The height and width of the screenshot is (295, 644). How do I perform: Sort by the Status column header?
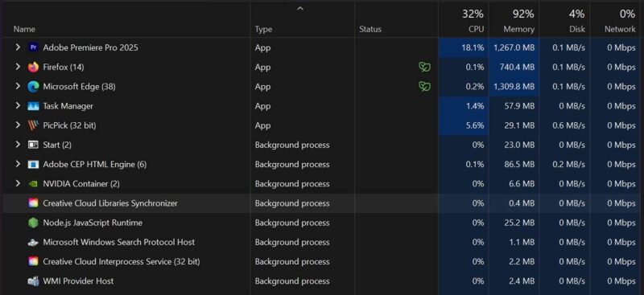click(x=370, y=29)
